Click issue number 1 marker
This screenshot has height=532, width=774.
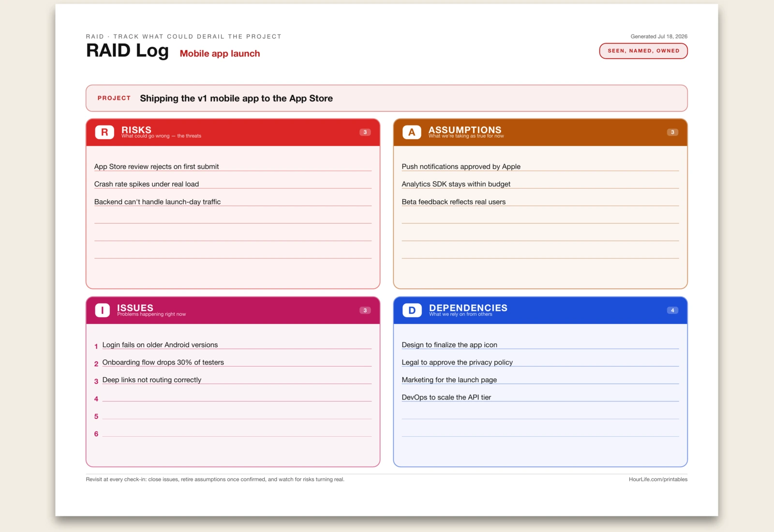tap(96, 346)
